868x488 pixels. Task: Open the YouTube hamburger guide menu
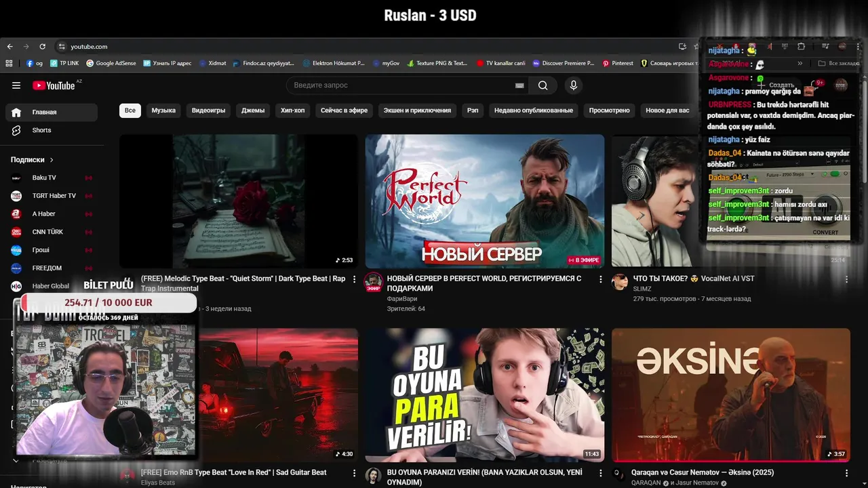[x=16, y=85]
